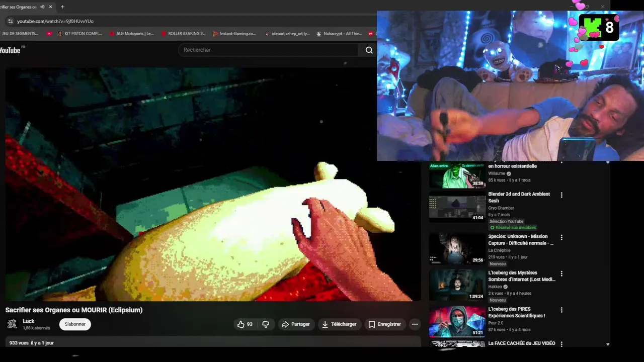Focus the Rechercher search field
This screenshot has width=644, height=362.
[x=269, y=50]
